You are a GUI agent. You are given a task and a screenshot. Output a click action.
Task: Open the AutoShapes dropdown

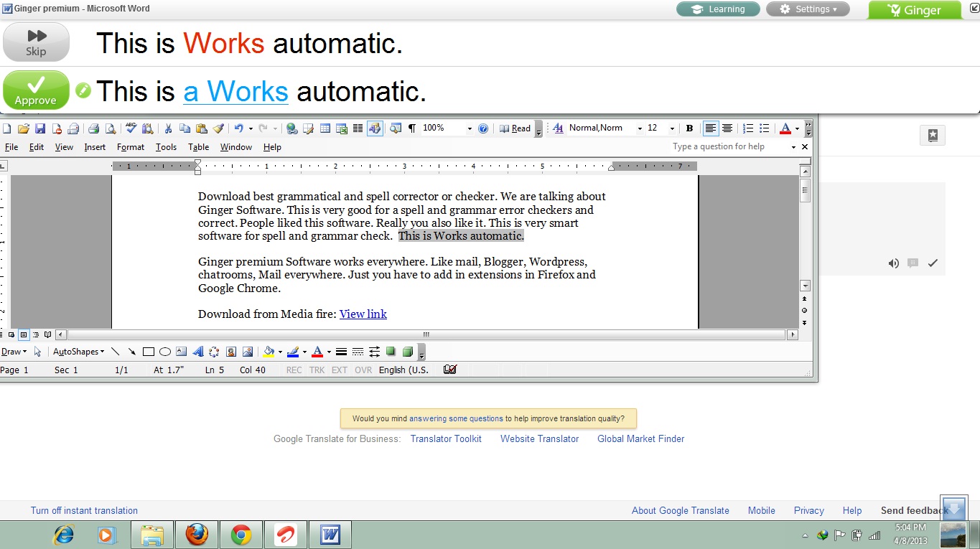point(78,352)
